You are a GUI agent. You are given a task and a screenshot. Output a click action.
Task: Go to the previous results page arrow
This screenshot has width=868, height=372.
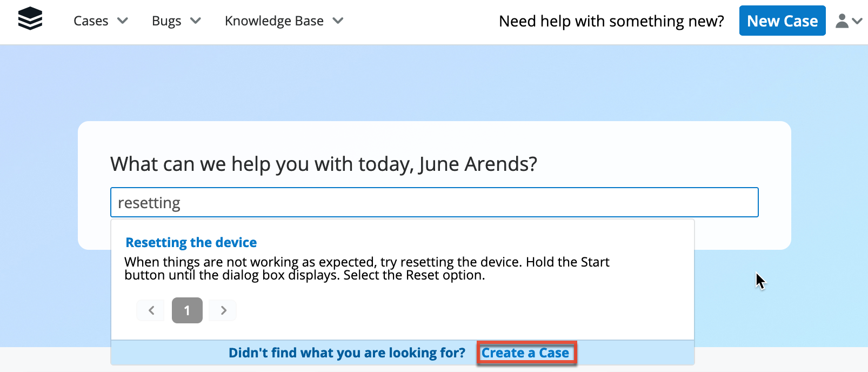pos(151,310)
